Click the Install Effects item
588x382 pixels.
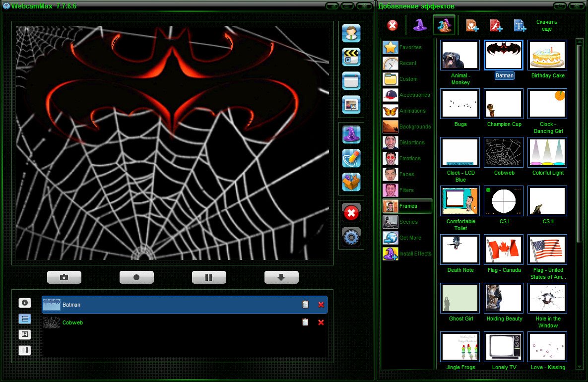click(407, 254)
